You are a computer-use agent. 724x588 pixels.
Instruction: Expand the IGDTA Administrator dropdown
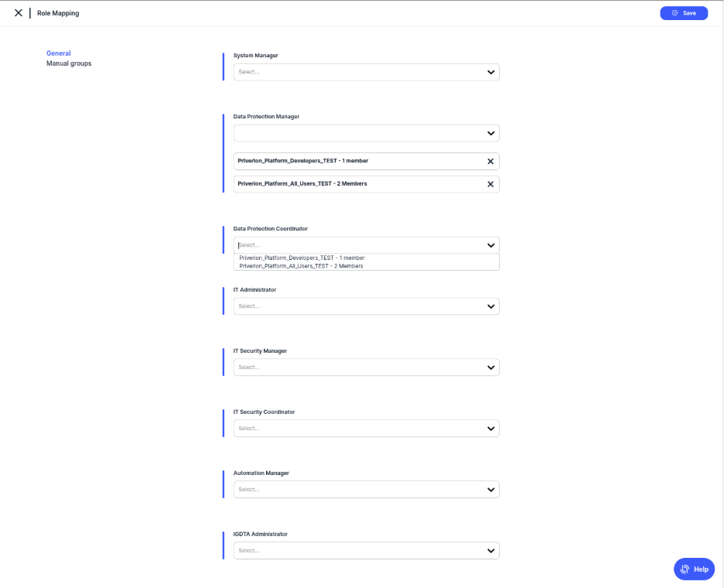[490, 550]
